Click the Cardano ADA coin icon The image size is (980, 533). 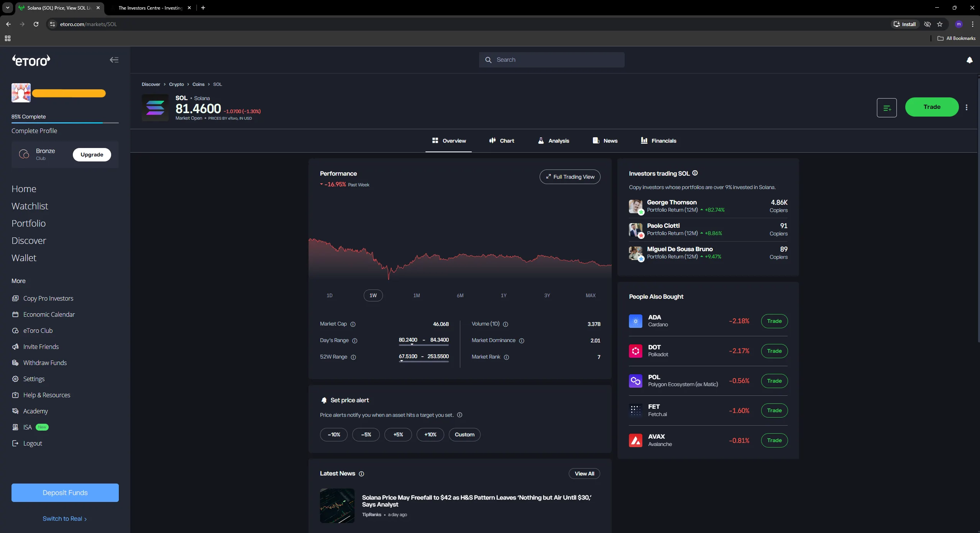point(635,321)
